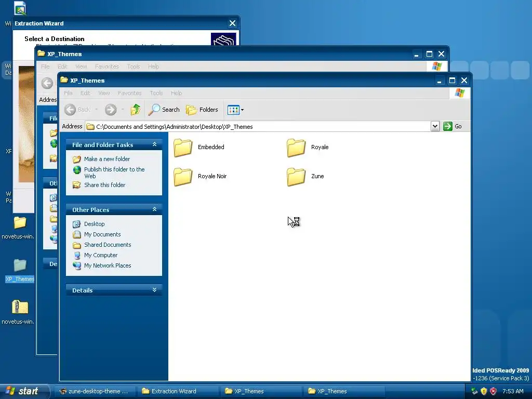Click the system clock 7:53 AM
Viewport: 532px width, 399px height.
pyautogui.click(x=513, y=391)
